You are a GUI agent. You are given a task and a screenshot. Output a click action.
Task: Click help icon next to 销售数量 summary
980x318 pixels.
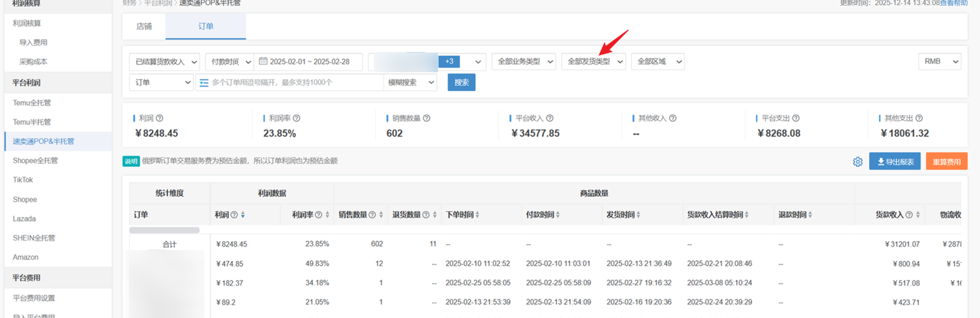[426, 118]
